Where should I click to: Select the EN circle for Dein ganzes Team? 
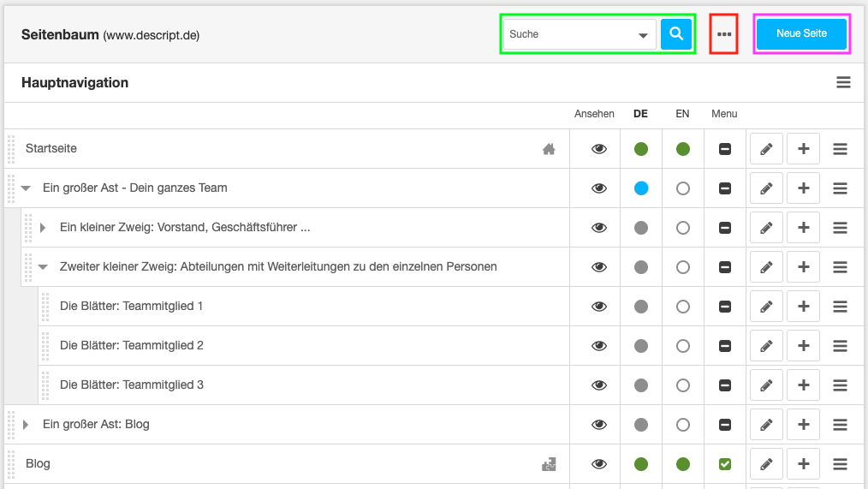click(683, 188)
